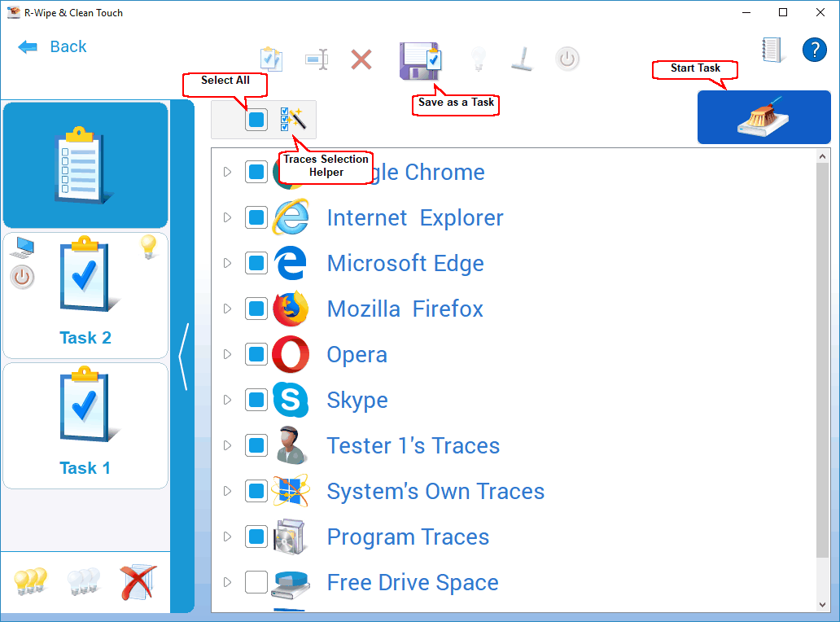Click the grey light bulbs icon at bottom
Viewport: 840px width, 622px height.
(x=84, y=581)
